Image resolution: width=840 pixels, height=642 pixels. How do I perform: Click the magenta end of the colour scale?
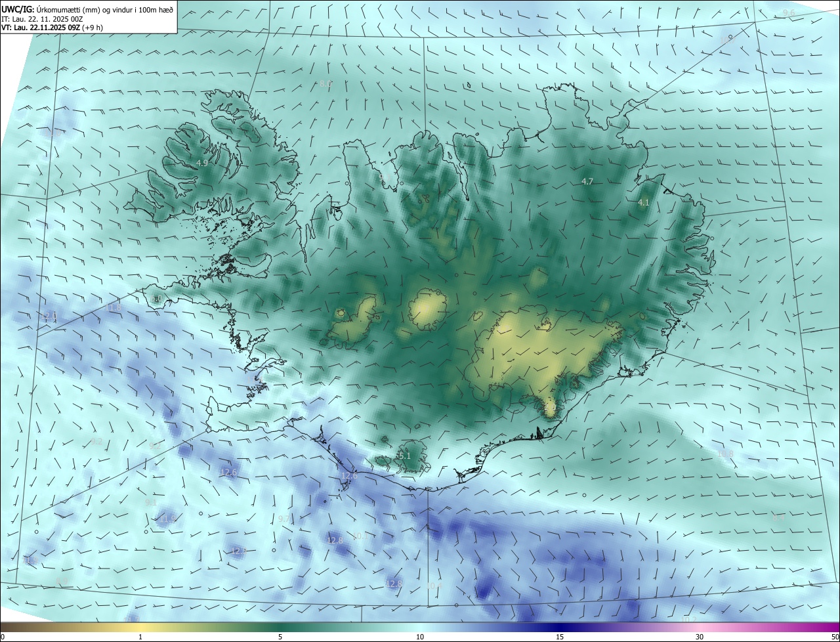click(824, 627)
